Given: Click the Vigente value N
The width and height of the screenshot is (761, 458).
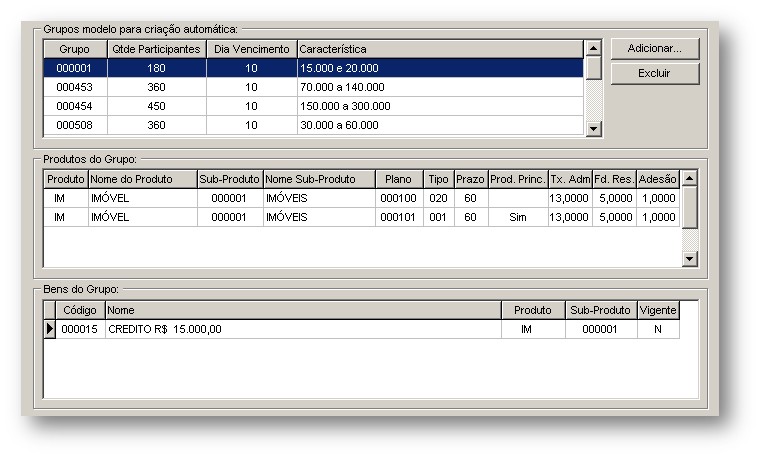Looking at the screenshot, I should (658, 329).
